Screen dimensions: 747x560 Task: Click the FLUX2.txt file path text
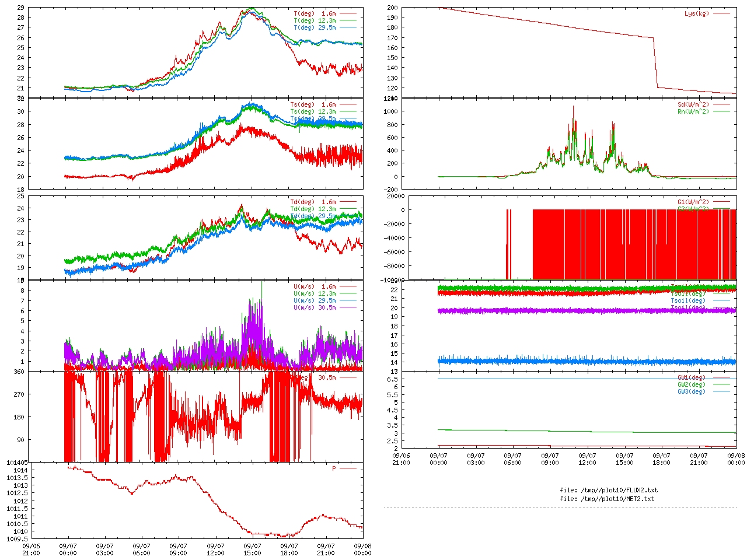[609, 490]
